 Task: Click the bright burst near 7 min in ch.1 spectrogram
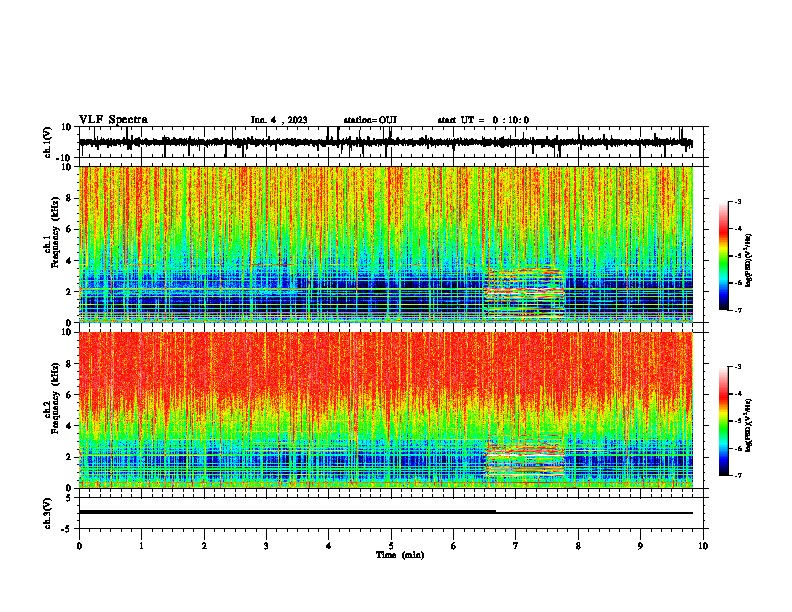pyautogui.click(x=524, y=293)
